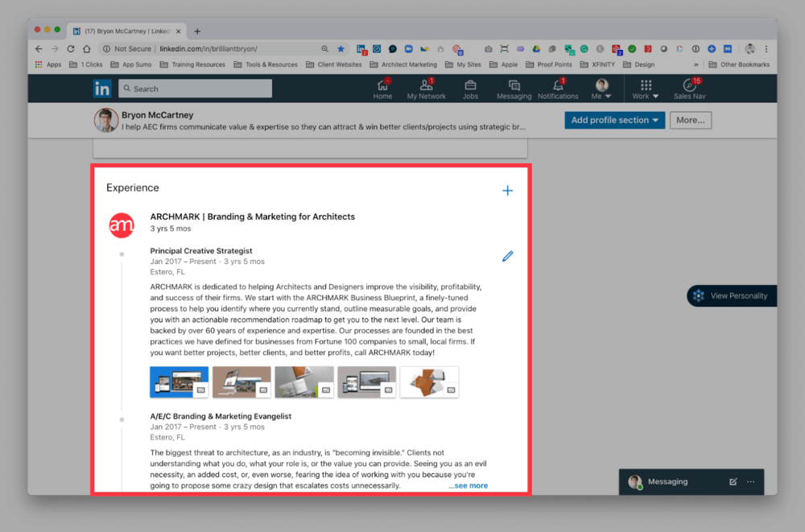
Task: Open My Network page
Action: [426, 89]
